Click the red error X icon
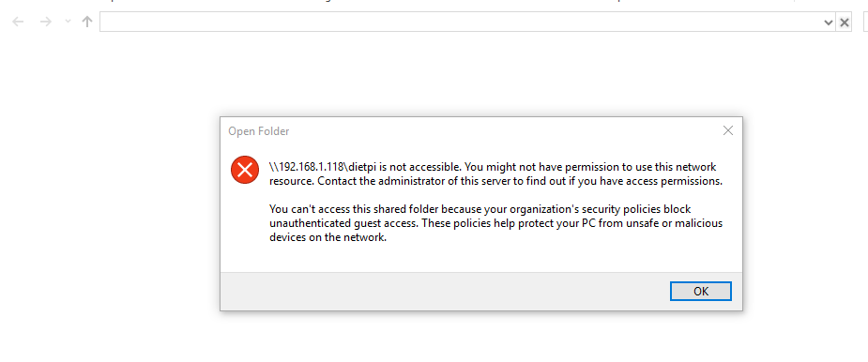This screenshot has height=362, width=868. coord(245,170)
